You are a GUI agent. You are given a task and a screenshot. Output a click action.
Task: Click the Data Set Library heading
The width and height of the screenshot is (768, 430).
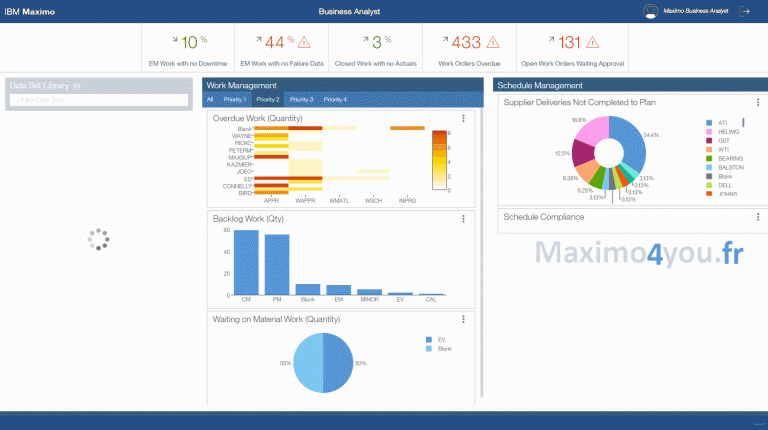coord(39,86)
